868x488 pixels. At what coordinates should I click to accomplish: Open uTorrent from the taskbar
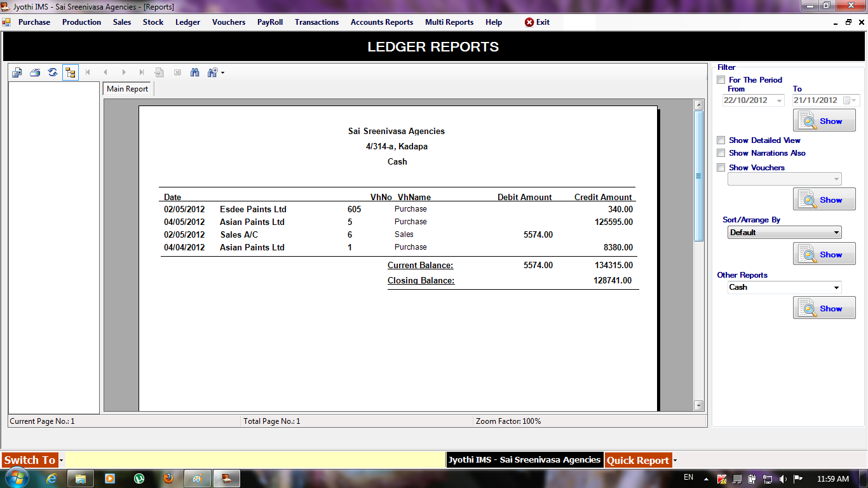(139, 478)
